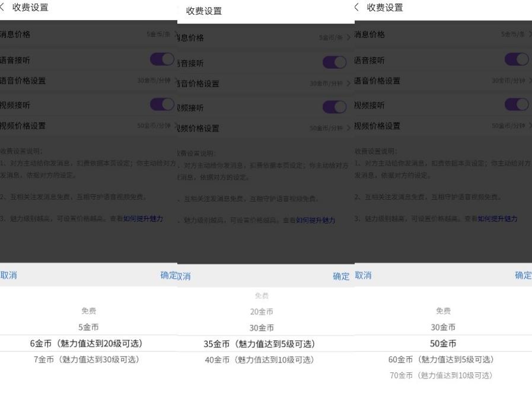Pick the 5金币 price option
This screenshot has width=532, height=399.
88,327
